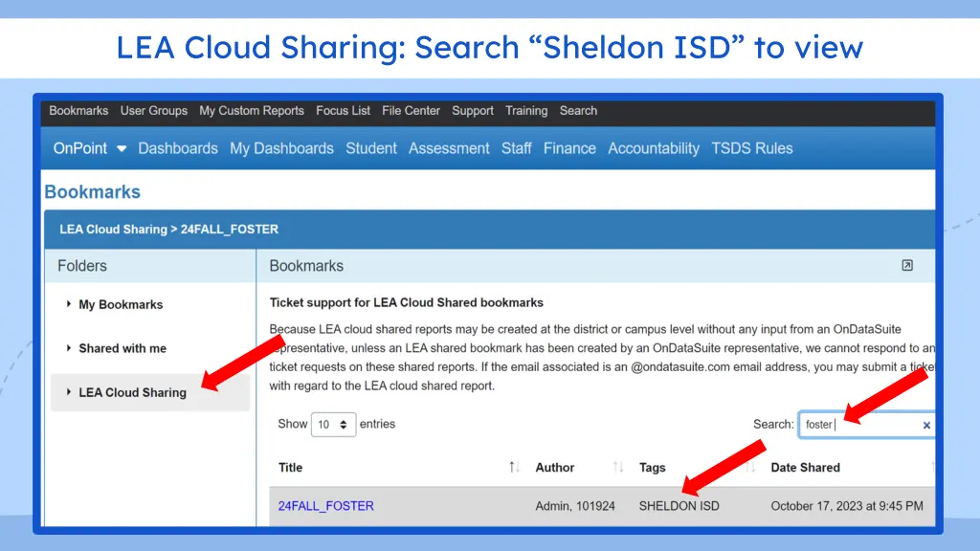The width and height of the screenshot is (980, 551).
Task: Expand the Shared with me folder arrow
Action: [x=69, y=348]
